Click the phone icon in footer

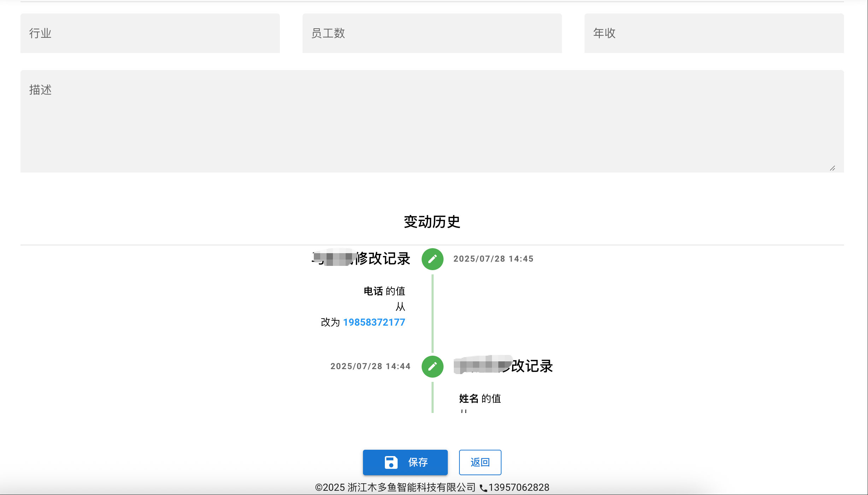[483, 488]
